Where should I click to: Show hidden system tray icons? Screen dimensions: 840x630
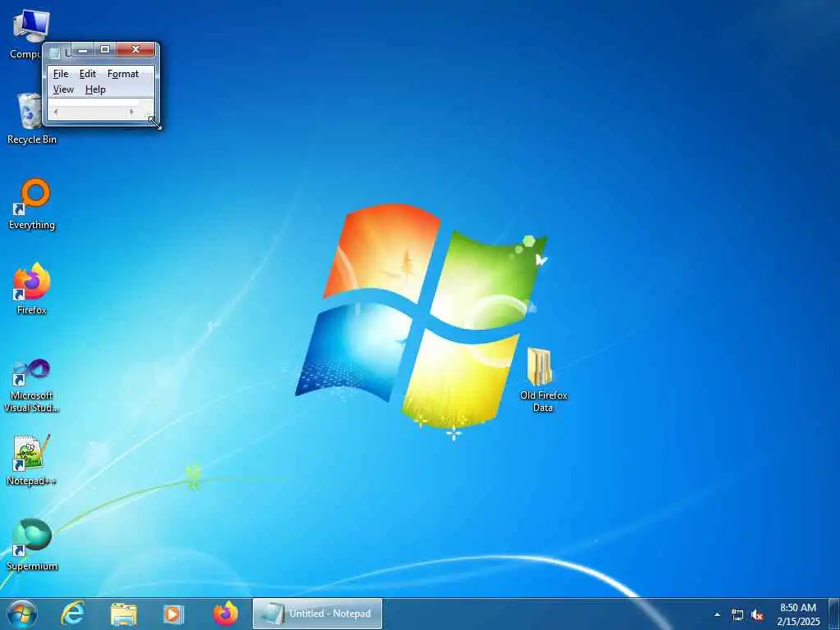(x=717, y=614)
